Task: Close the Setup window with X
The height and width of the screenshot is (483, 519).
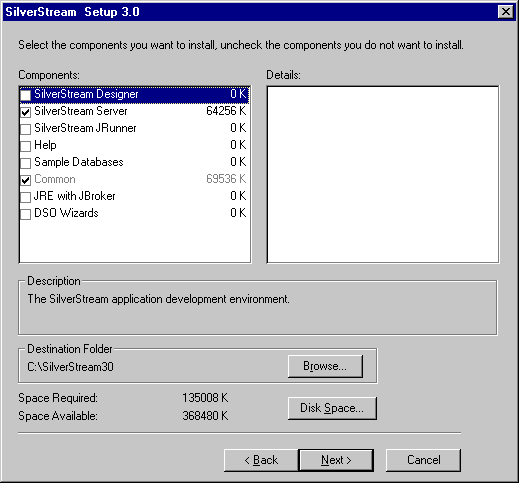Action: pyautogui.click(x=506, y=12)
